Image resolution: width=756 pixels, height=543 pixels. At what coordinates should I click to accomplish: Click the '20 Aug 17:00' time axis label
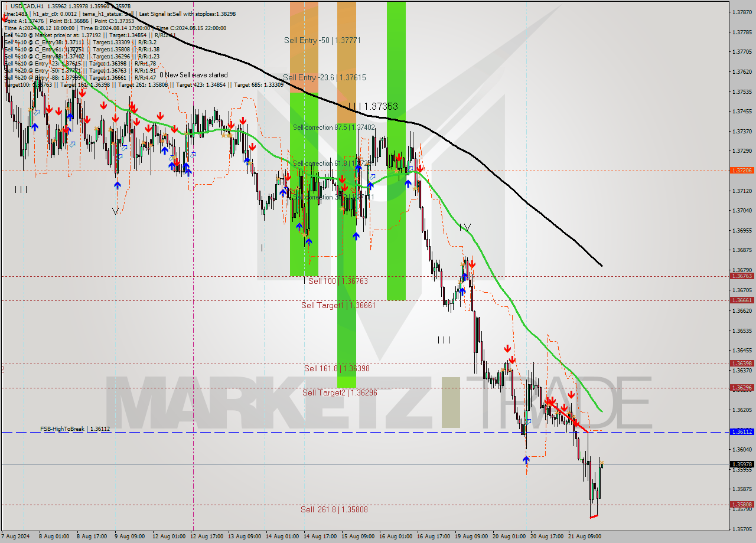(546, 537)
